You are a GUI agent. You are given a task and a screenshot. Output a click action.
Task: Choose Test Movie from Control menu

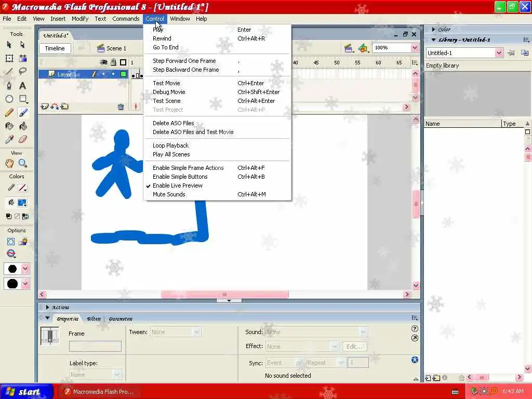(166, 83)
